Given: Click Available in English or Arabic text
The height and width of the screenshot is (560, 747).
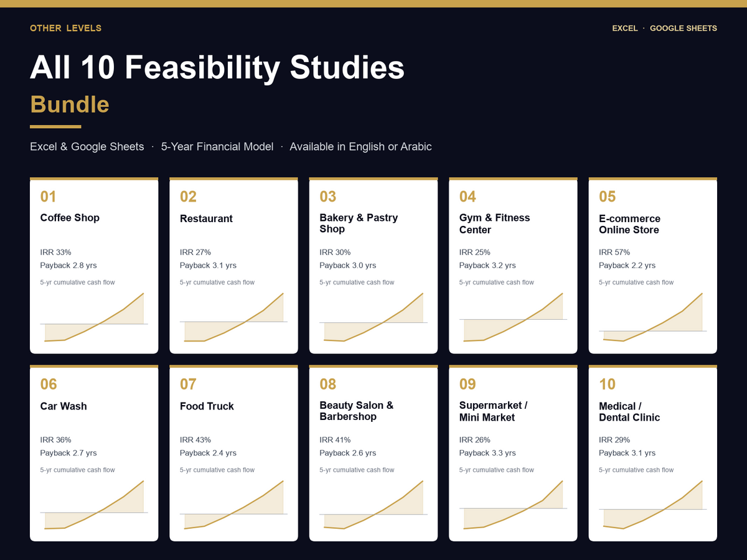Looking at the screenshot, I should tap(360, 147).
